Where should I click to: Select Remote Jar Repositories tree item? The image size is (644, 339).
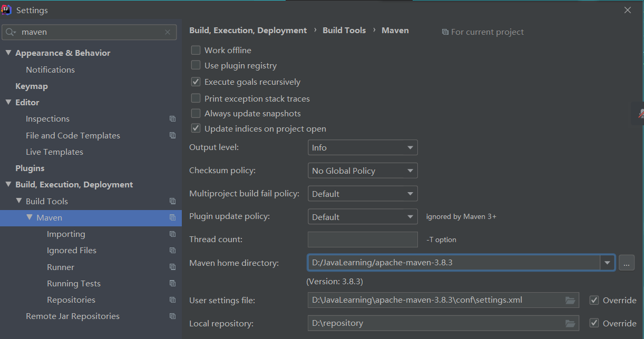click(x=73, y=316)
